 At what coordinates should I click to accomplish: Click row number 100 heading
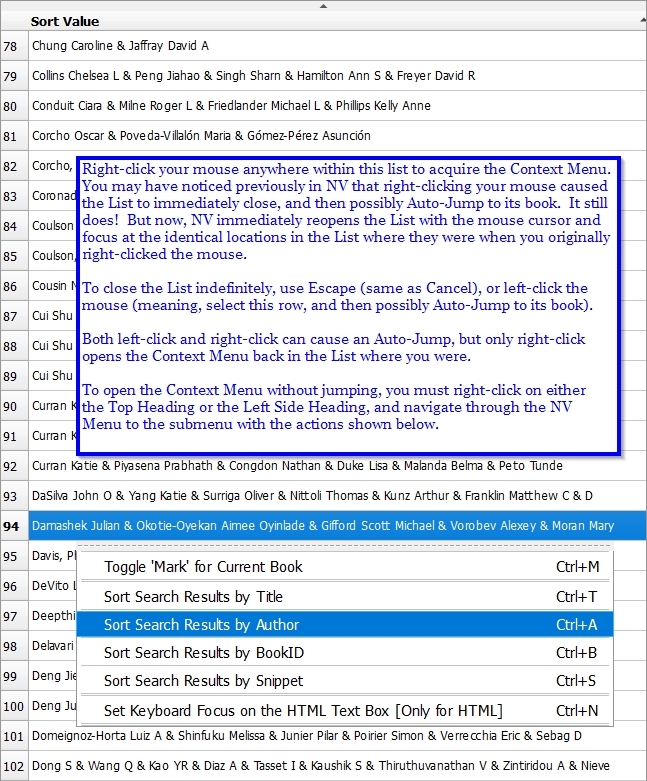pyautogui.click(x=14, y=706)
